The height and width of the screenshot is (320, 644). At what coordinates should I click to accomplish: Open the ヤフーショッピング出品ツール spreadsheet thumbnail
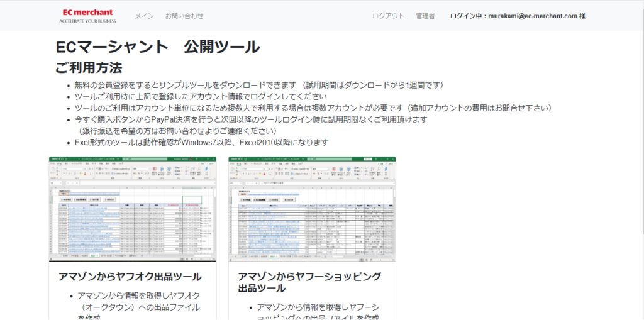[x=312, y=209]
